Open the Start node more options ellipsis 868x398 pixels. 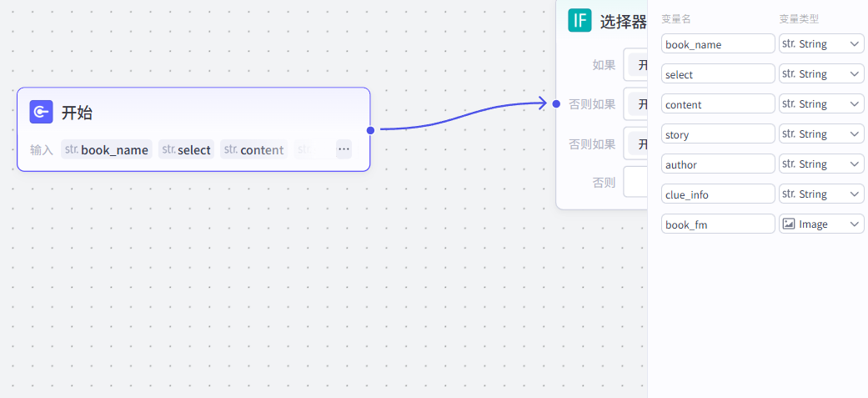click(344, 149)
